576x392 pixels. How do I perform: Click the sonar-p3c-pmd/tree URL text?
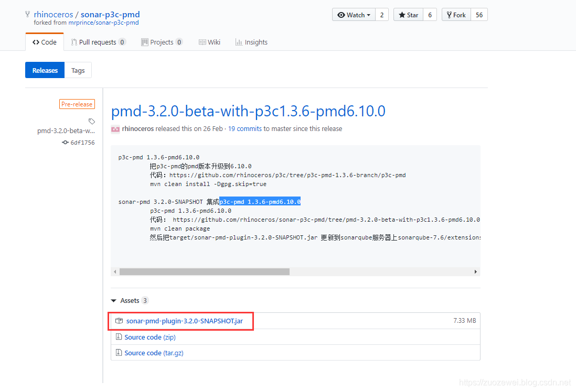click(326, 220)
